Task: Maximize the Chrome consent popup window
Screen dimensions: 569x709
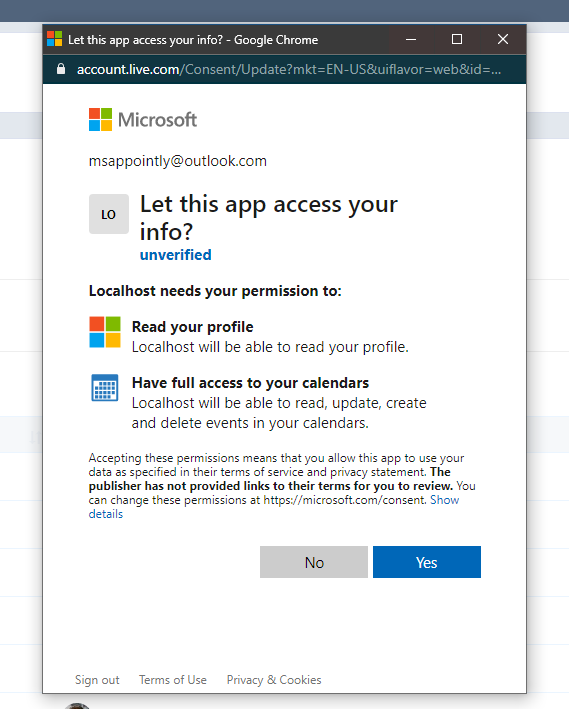Action: (457, 39)
